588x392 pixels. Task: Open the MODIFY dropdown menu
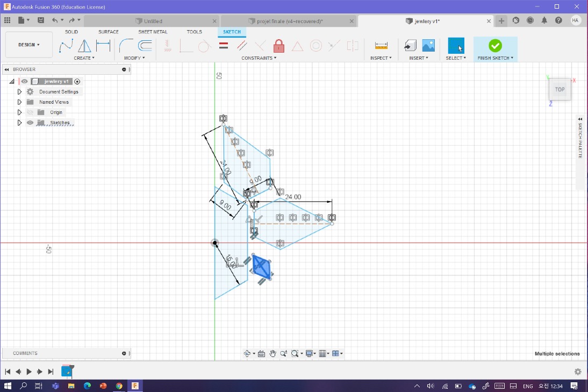point(134,58)
